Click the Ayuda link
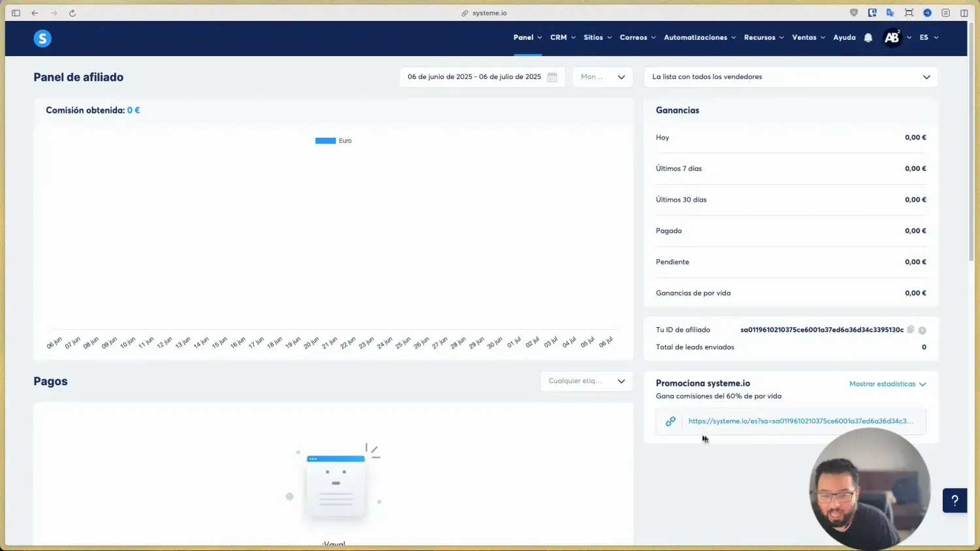The height and width of the screenshot is (551, 980). (x=844, y=38)
